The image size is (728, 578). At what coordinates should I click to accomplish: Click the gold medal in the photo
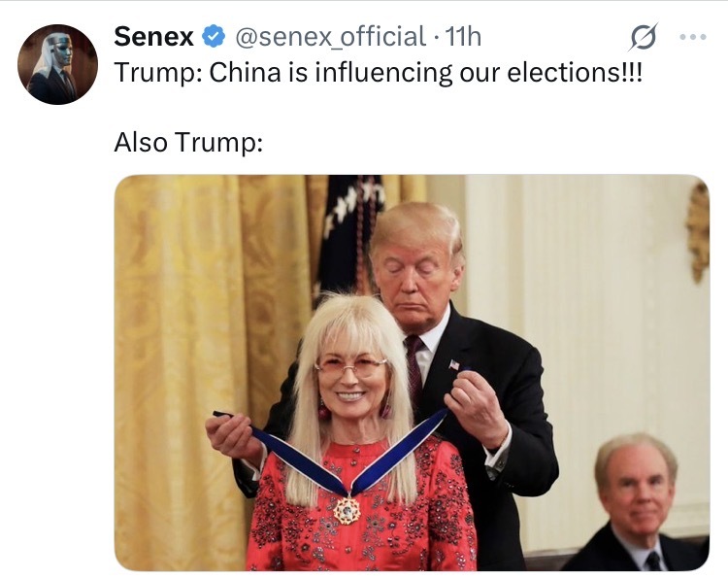(x=347, y=511)
